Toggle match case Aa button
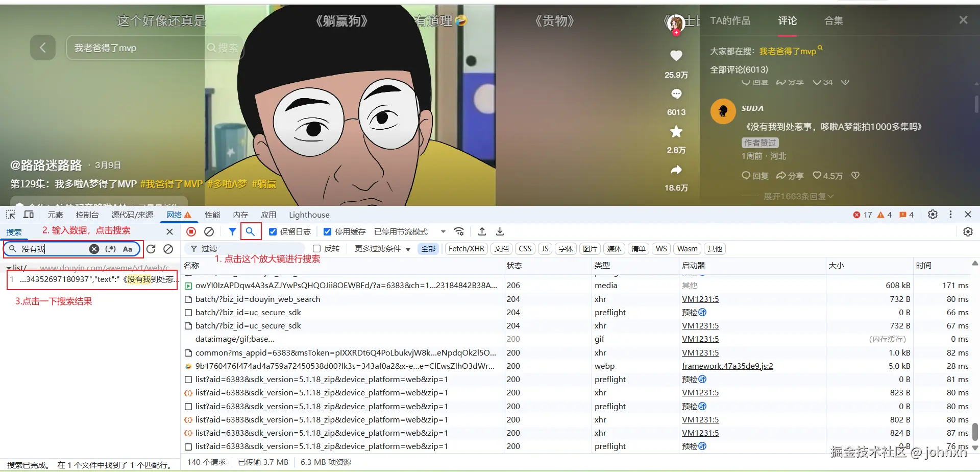This screenshot has width=980, height=472. (x=128, y=249)
